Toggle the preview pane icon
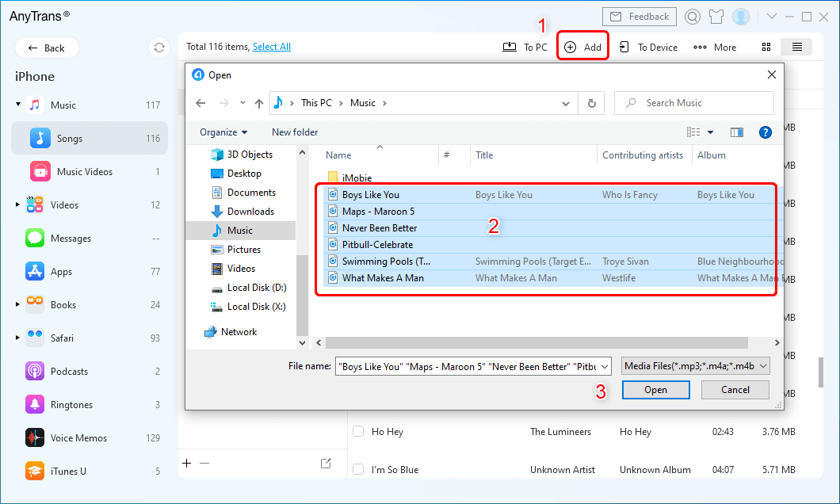This screenshot has width=840, height=504. click(x=737, y=132)
